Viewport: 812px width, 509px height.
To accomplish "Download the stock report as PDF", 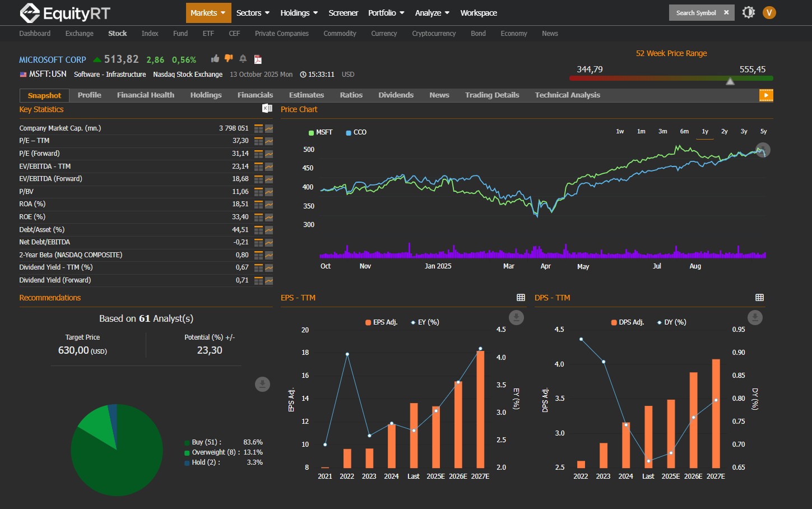I will [x=257, y=59].
